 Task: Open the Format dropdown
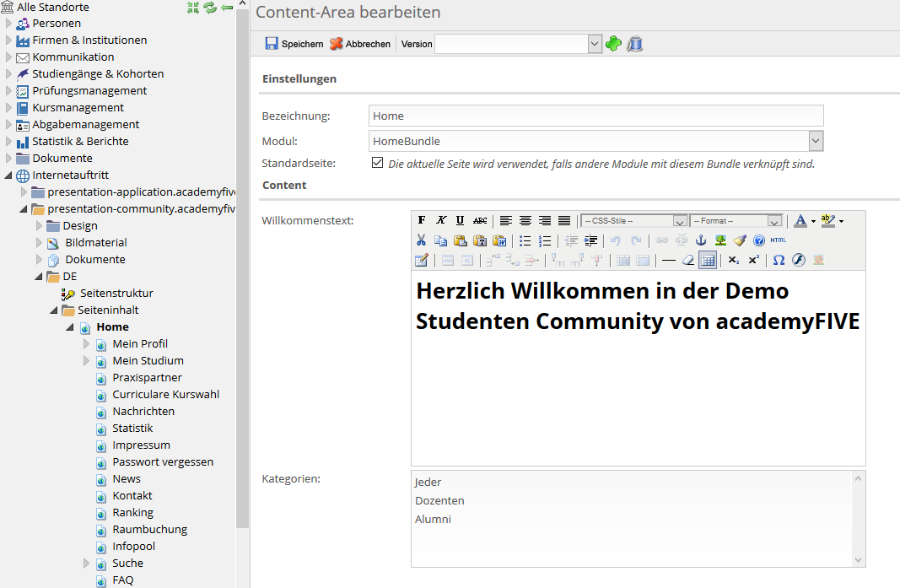tap(774, 221)
